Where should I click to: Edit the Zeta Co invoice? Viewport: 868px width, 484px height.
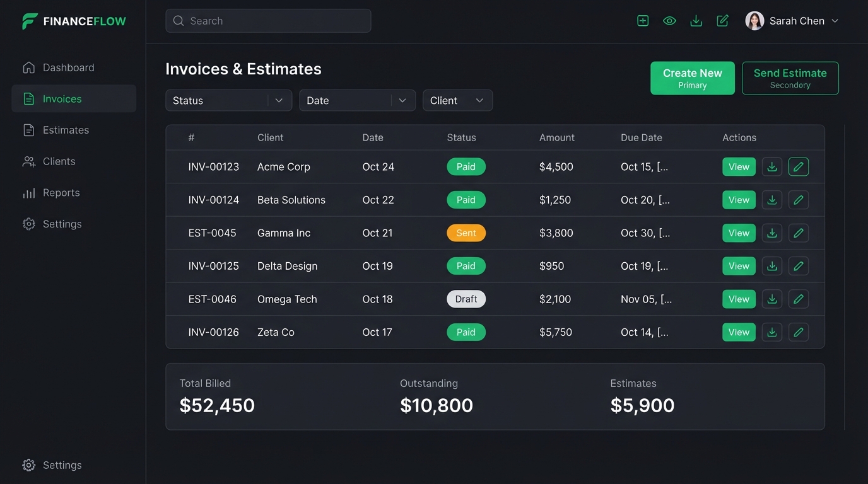click(799, 332)
